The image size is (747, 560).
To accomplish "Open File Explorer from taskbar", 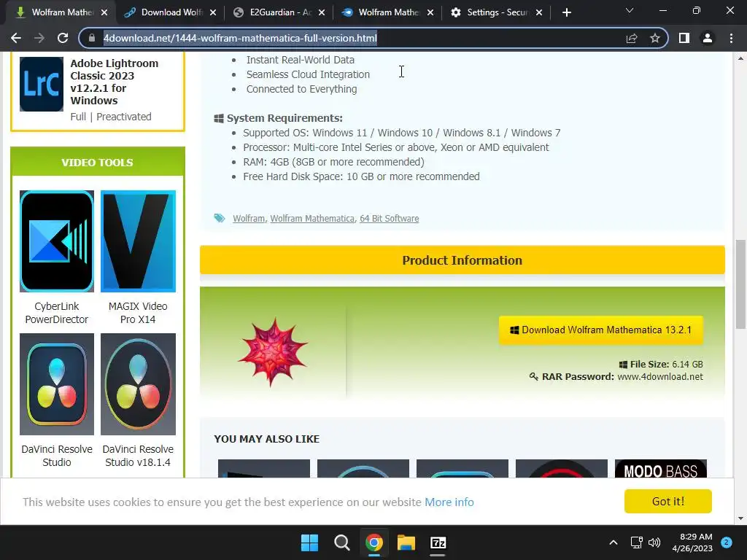I will pyautogui.click(x=406, y=542).
